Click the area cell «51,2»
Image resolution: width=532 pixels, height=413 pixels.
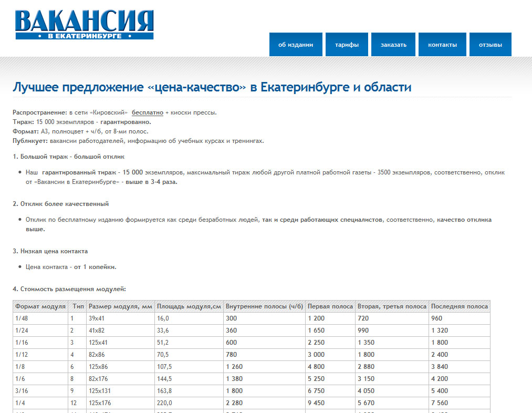[189, 343]
